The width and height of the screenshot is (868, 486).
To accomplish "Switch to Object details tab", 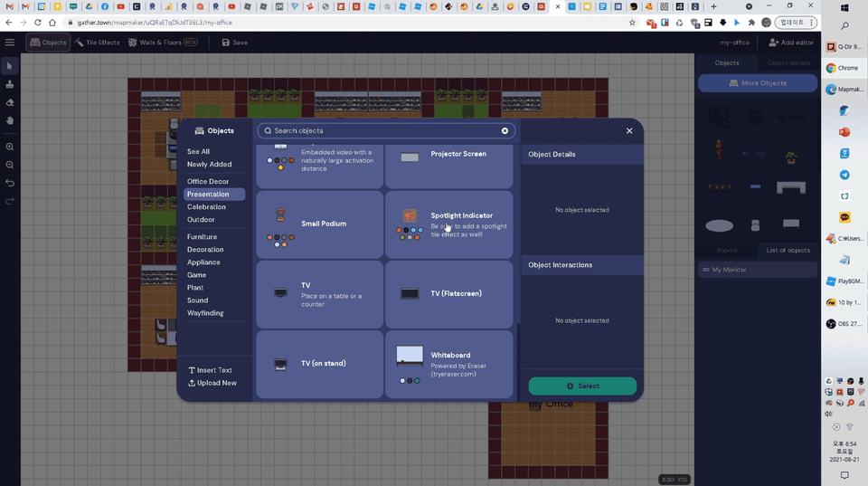I will (x=788, y=62).
